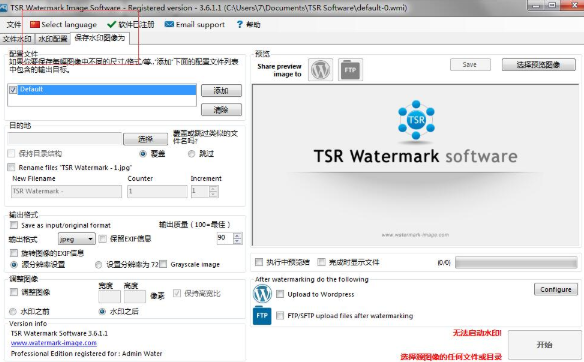584x362 pixels.
Task: Click the Email support envelope icon
Action: [169, 24]
